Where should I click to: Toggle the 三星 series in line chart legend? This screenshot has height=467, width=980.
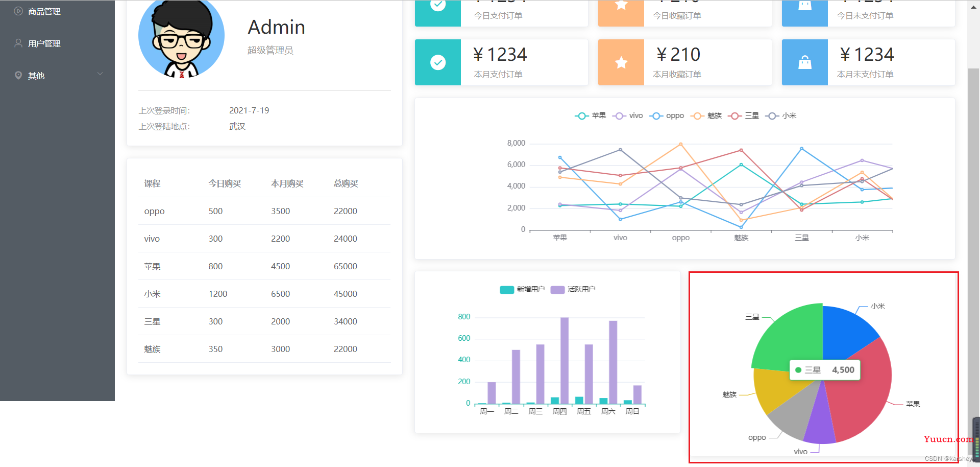tap(744, 116)
